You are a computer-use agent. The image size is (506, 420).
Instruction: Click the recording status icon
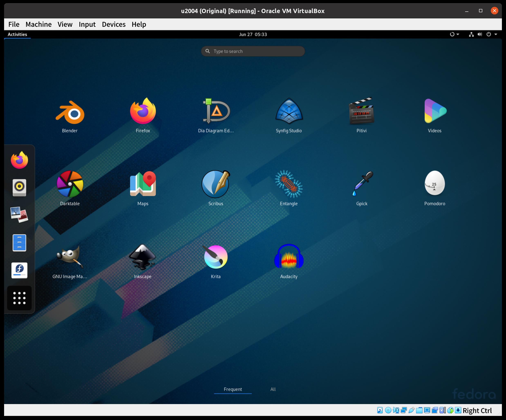click(435, 410)
